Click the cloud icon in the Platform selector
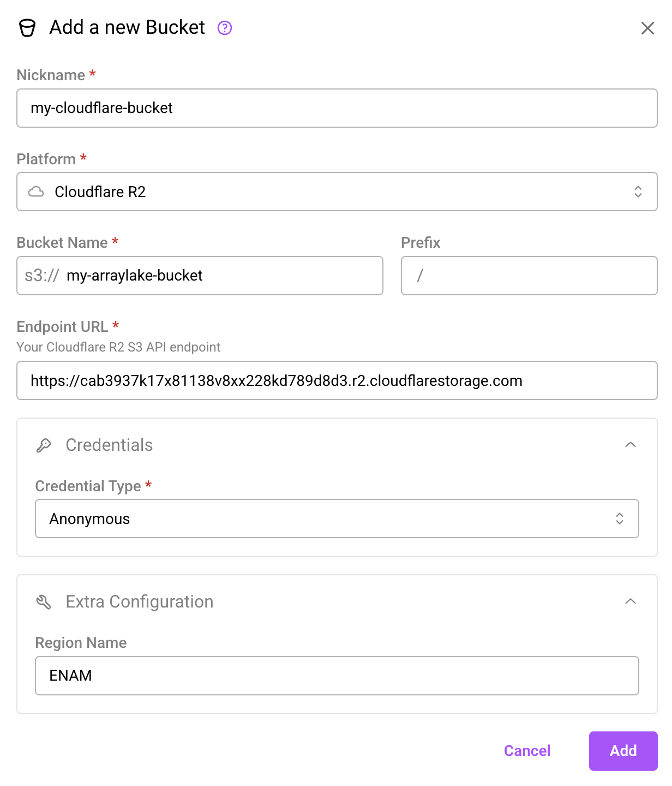 pos(36,192)
